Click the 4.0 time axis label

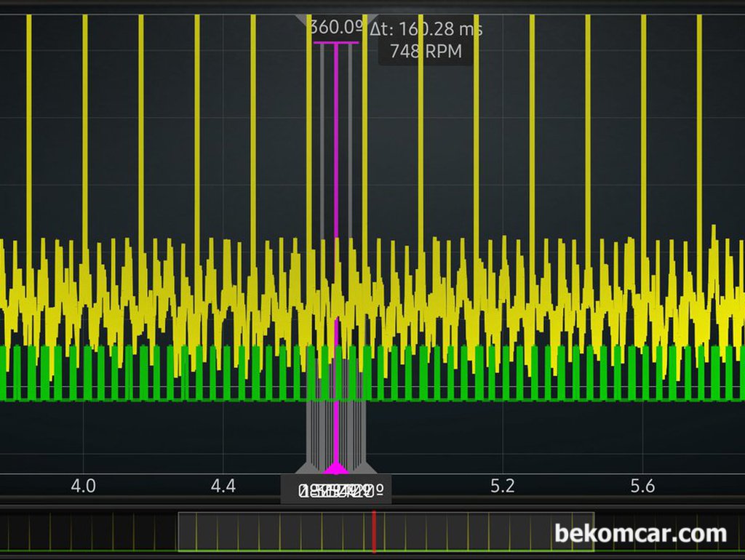click(x=83, y=486)
